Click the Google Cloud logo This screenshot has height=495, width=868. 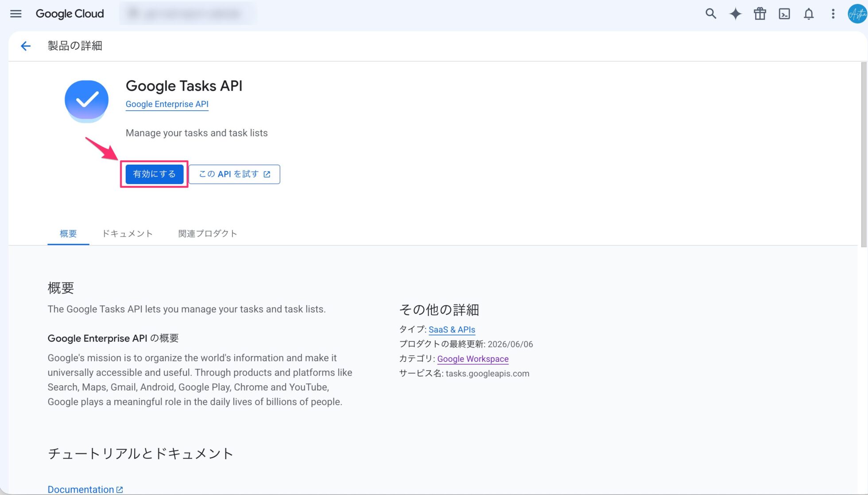coord(70,14)
